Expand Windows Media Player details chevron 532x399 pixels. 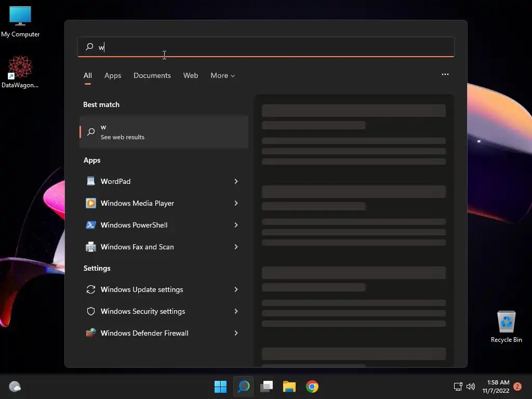(x=236, y=203)
